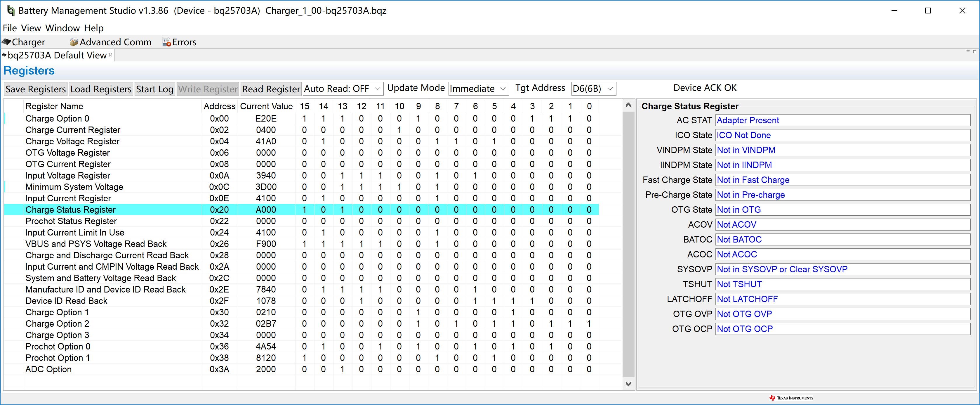Toggle bit 15 of Charge Option 0

(304, 119)
